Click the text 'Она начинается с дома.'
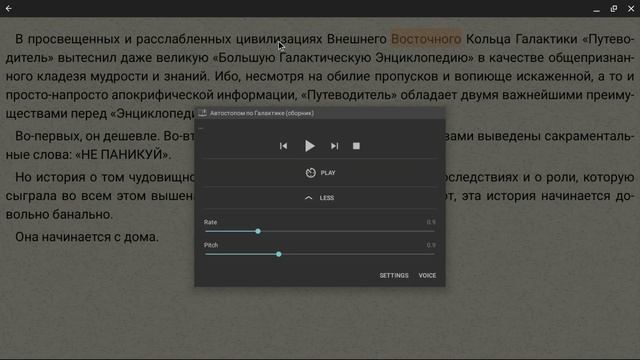The image size is (640, 360). click(87, 237)
